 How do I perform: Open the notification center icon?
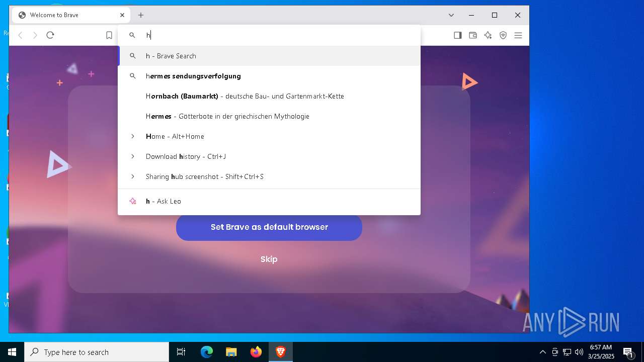tap(628, 352)
